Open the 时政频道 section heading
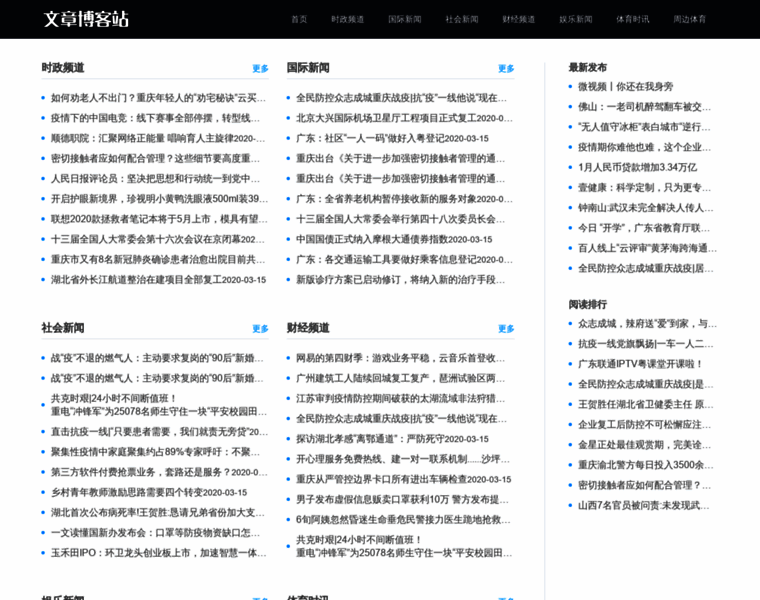Screen dimensions: 760x600 [63, 67]
